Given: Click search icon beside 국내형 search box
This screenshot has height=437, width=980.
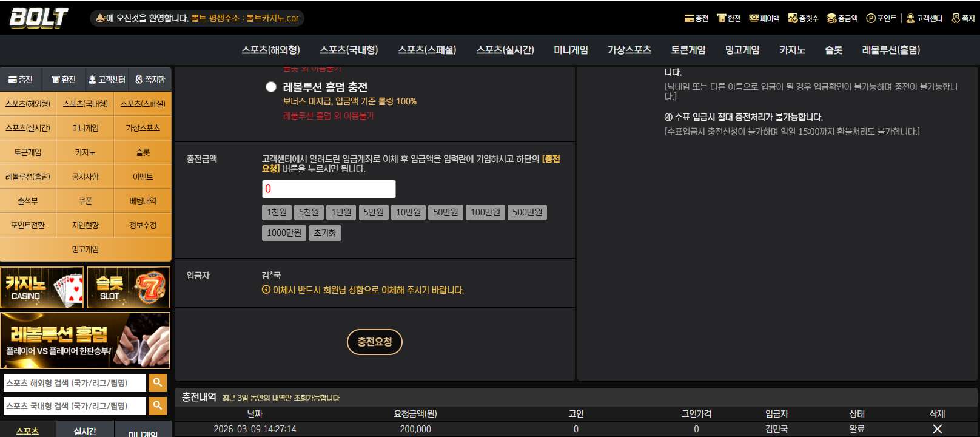Looking at the screenshot, I should click(158, 405).
